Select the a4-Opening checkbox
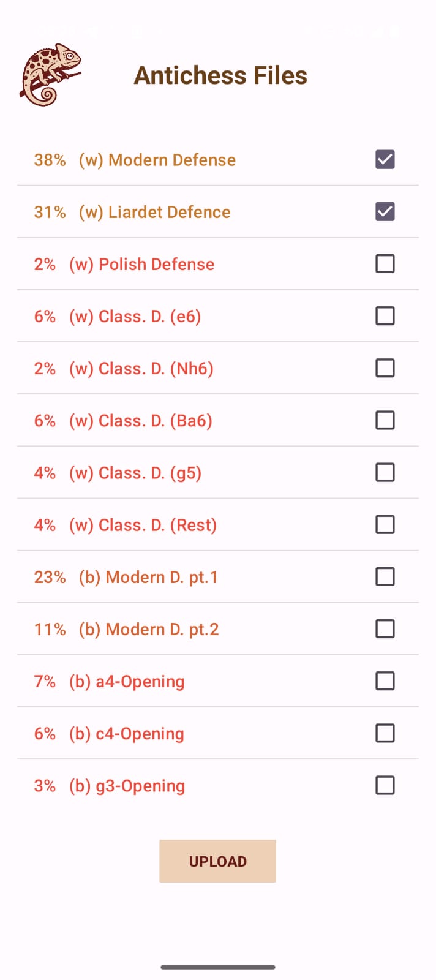The image size is (436, 980). tap(385, 680)
